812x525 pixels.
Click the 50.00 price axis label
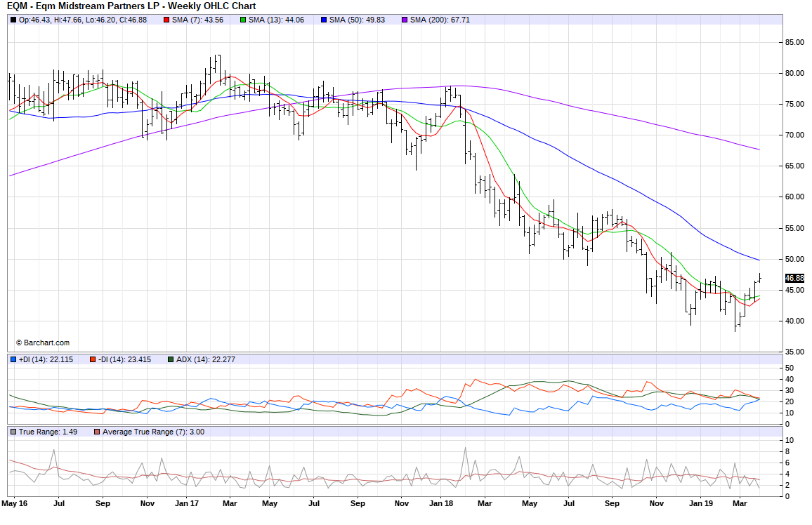[795, 259]
